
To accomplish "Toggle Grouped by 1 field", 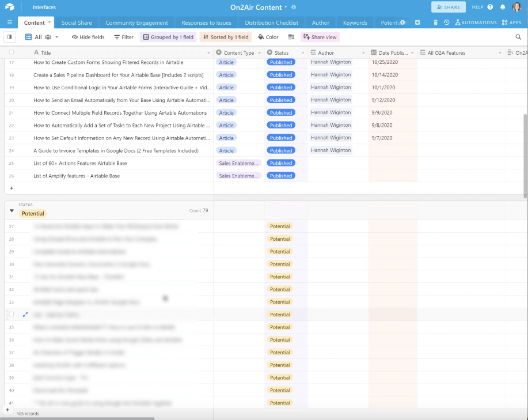I will coord(168,36).
